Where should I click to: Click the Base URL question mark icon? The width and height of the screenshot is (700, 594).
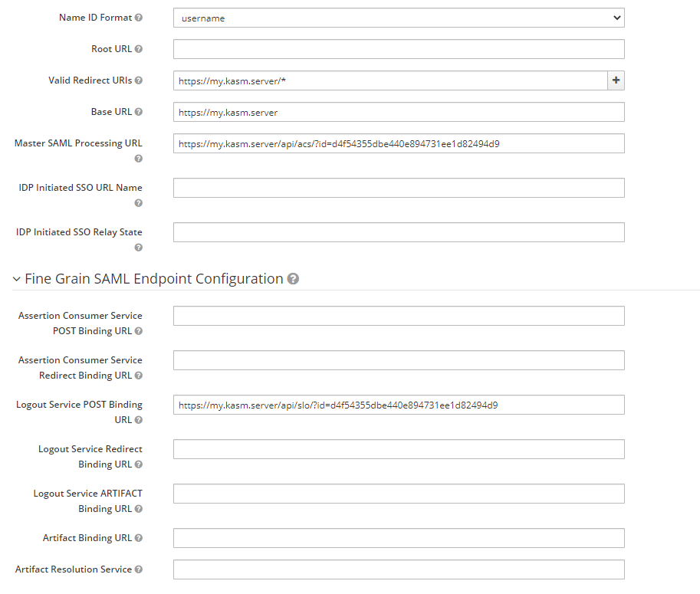coord(138,111)
